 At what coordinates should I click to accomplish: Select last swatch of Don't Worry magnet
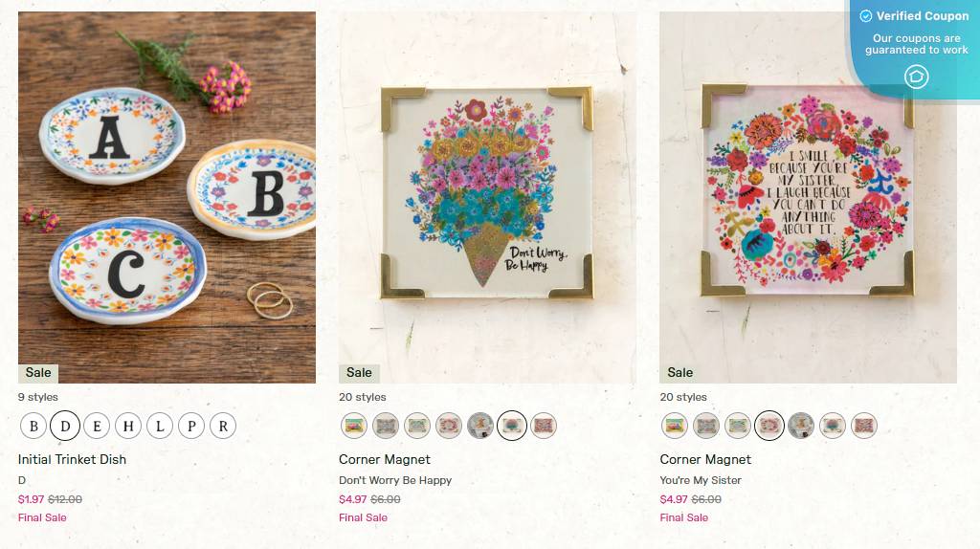click(544, 426)
